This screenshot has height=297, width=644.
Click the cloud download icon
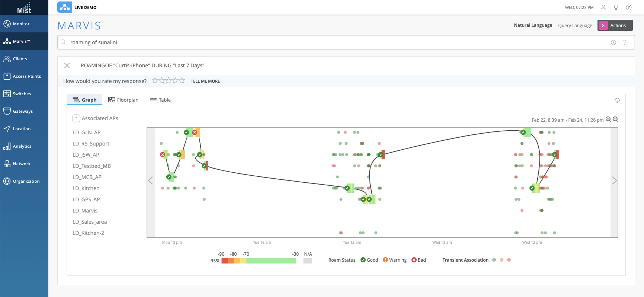click(x=617, y=100)
